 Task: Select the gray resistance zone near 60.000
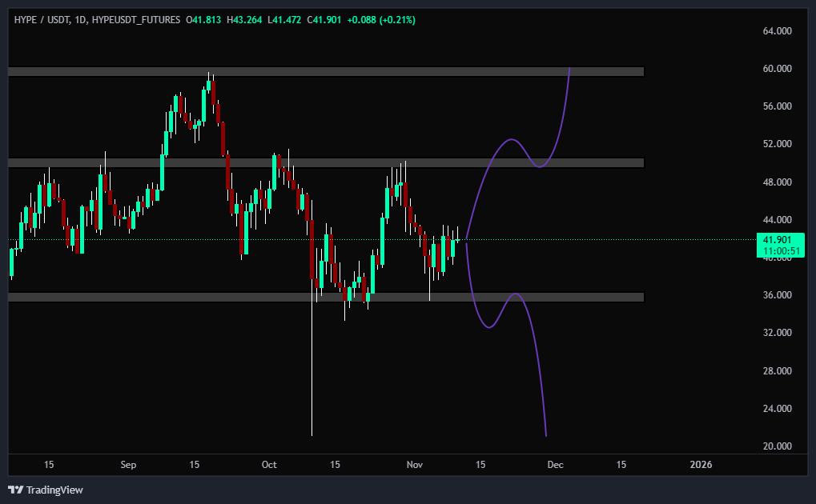(320, 72)
